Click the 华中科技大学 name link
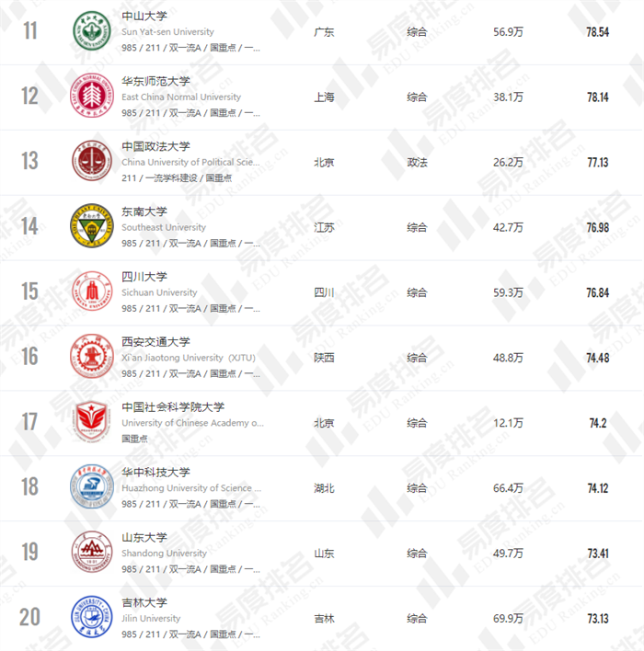644x651 pixels. pyautogui.click(x=155, y=473)
